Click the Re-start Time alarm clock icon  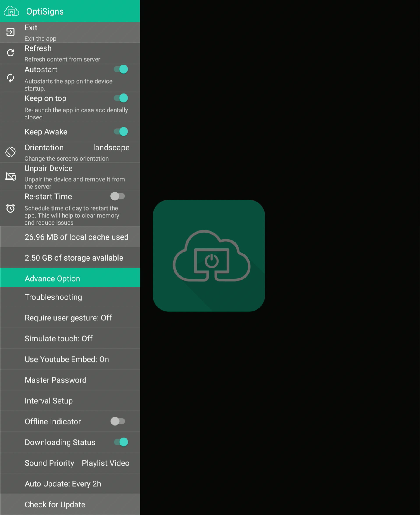11,208
